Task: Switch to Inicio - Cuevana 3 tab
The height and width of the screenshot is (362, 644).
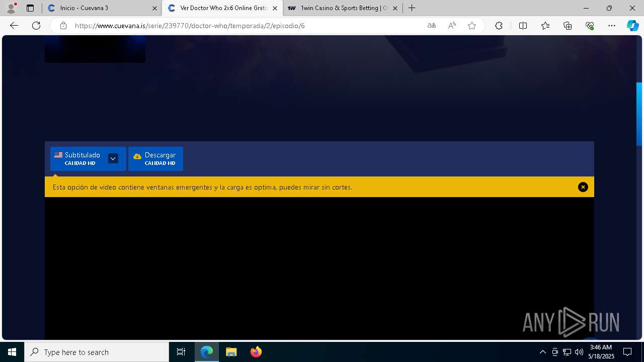Action: click(x=102, y=8)
